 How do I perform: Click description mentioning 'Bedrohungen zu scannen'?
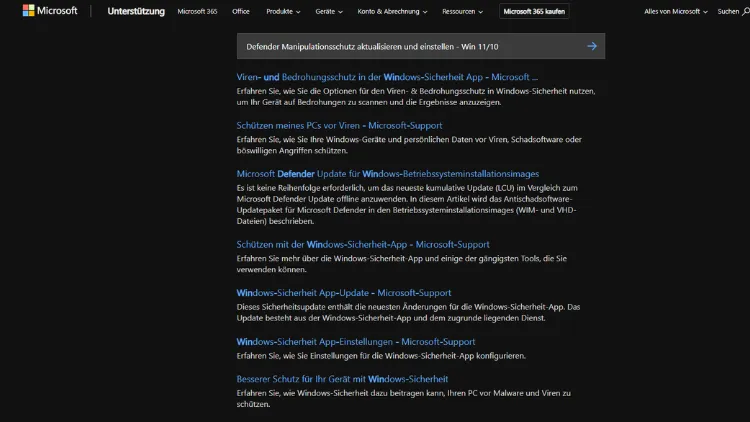[416, 97]
